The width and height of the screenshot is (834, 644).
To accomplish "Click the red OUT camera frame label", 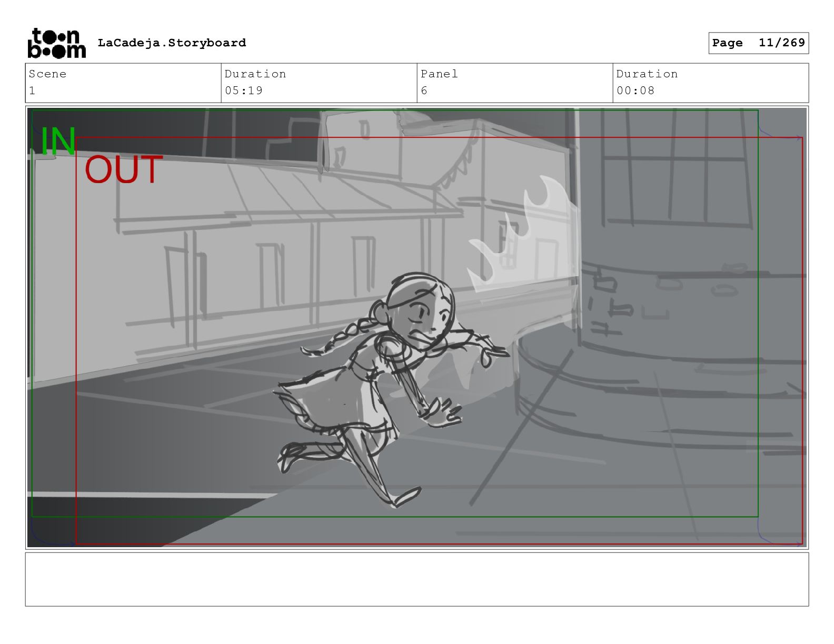I will pyautogui.click(x=123, y=170).
